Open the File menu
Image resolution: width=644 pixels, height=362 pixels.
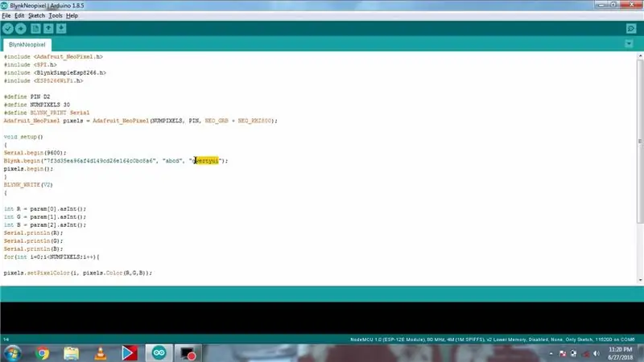(6, 15)
